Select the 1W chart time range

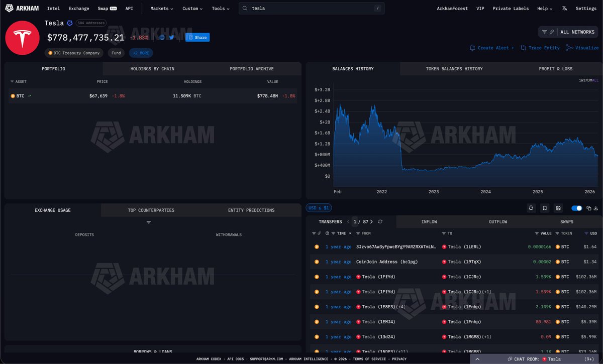click(x=581, y=80)
